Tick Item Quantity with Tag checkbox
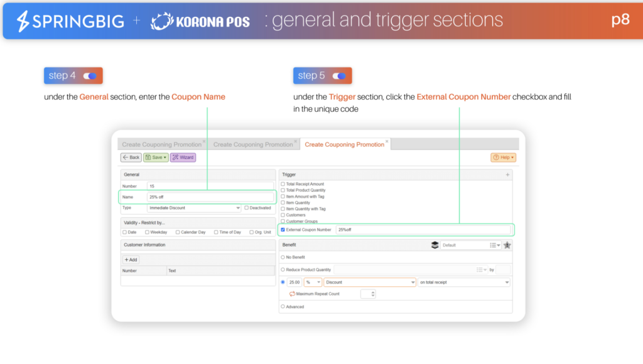Image resolution: width=643 pixels, height=364 pixels. 283,208
